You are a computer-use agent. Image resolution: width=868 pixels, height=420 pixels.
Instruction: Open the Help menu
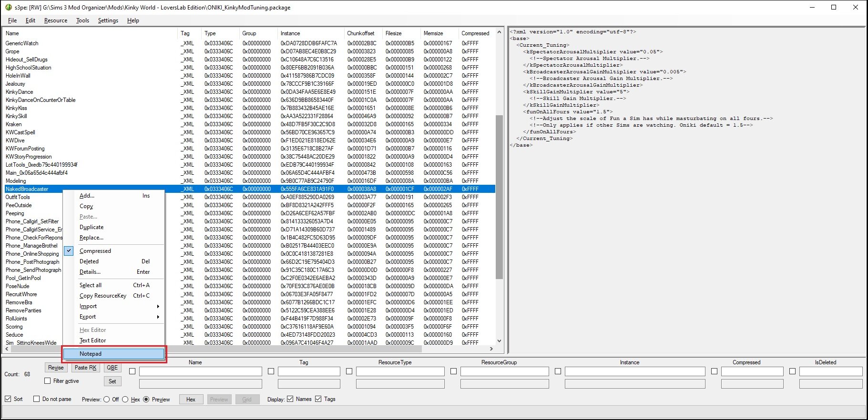(x=133, y=20)
